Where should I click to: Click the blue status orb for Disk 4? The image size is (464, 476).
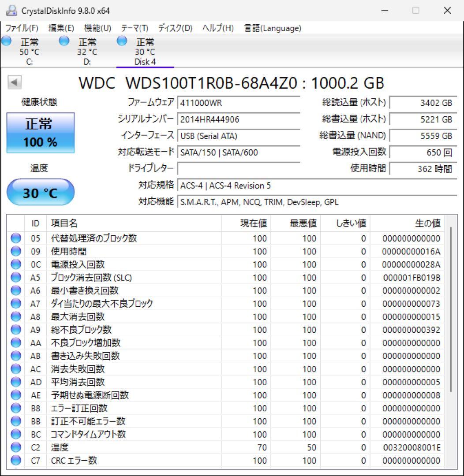(122, 41)
